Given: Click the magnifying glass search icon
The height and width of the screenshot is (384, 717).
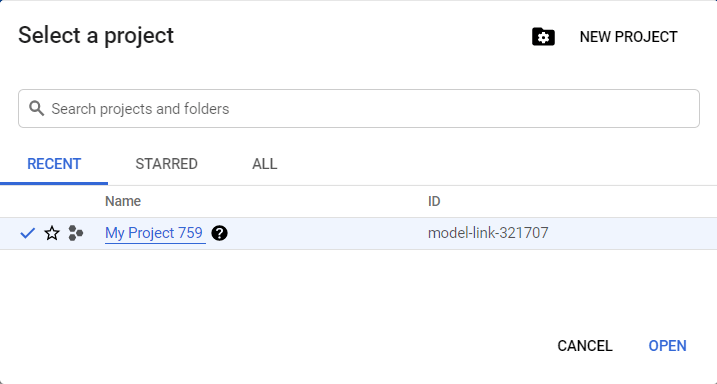Looking at the screenshot, I should pos(37,109).
